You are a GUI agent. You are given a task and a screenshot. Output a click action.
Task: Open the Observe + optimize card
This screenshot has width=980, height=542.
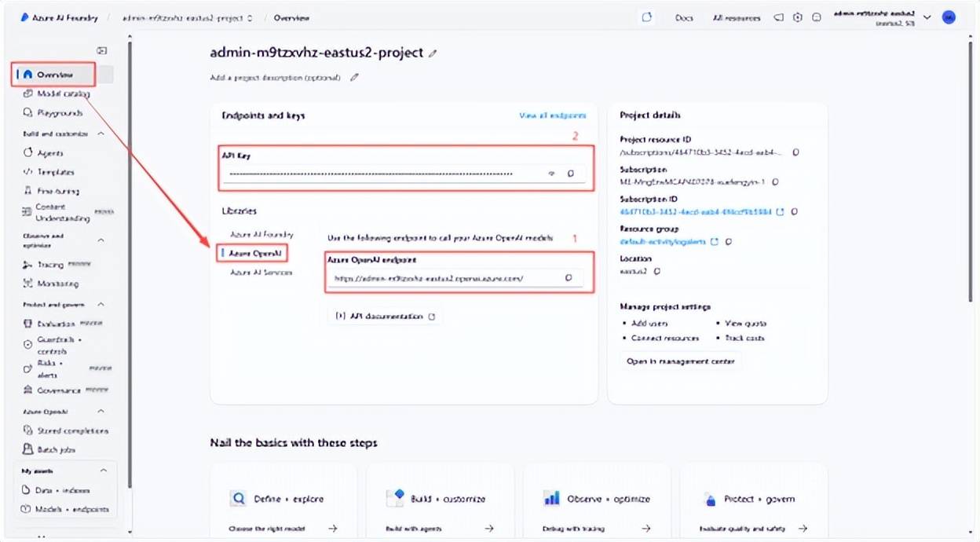click(597, 503)
